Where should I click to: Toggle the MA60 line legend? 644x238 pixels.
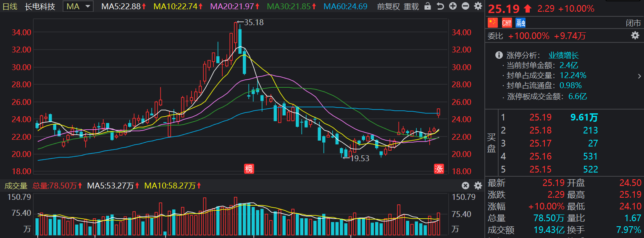click(x=345, y=6)
